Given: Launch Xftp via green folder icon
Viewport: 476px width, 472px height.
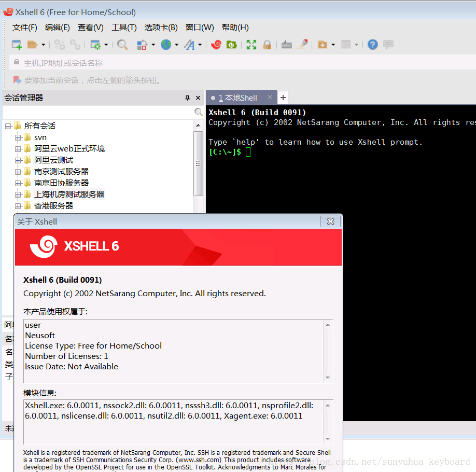Looking at the screenshot, I should pyautogui.click(x=231, y=45).
